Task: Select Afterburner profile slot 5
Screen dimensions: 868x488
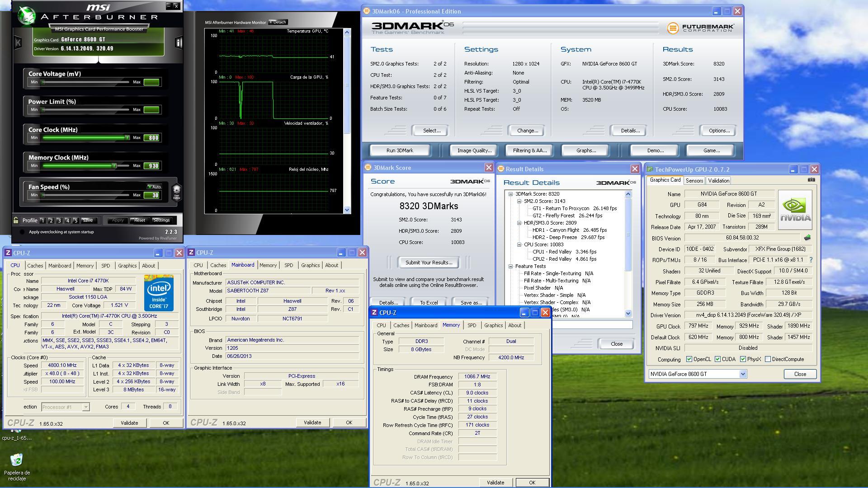Action: point(75,221)
